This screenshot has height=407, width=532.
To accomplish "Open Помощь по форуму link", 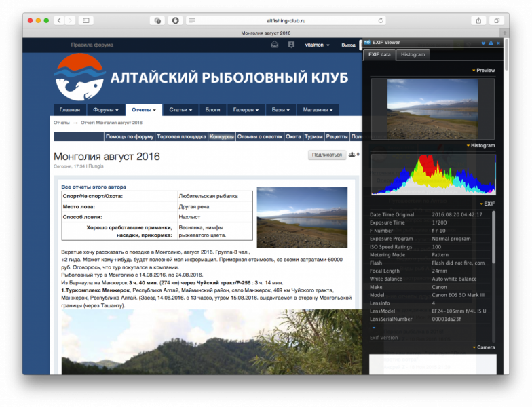I will tap(129, 137).
